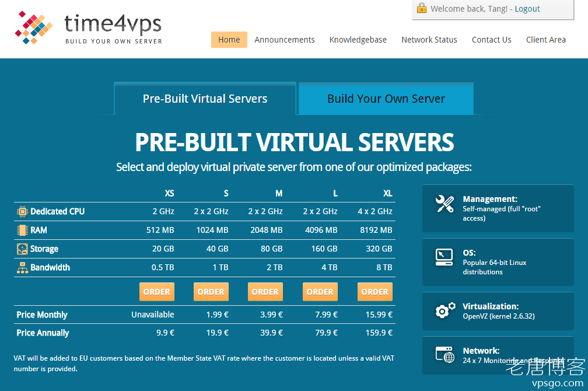Click the Welcome back, Tang! text
The image size is (588, 391).
point(469,9)
